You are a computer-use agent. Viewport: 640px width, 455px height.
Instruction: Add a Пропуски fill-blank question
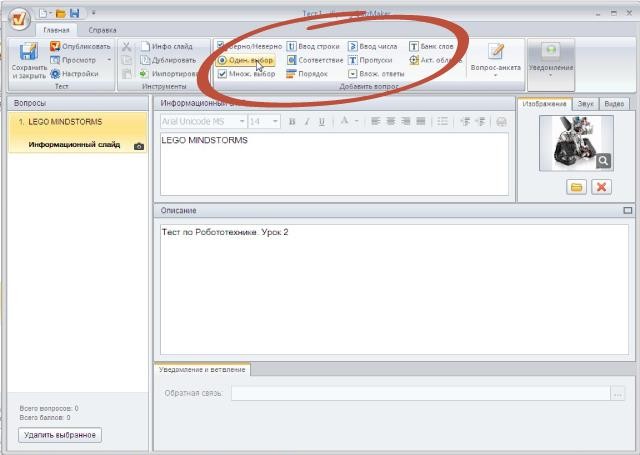tap(370, 60)
